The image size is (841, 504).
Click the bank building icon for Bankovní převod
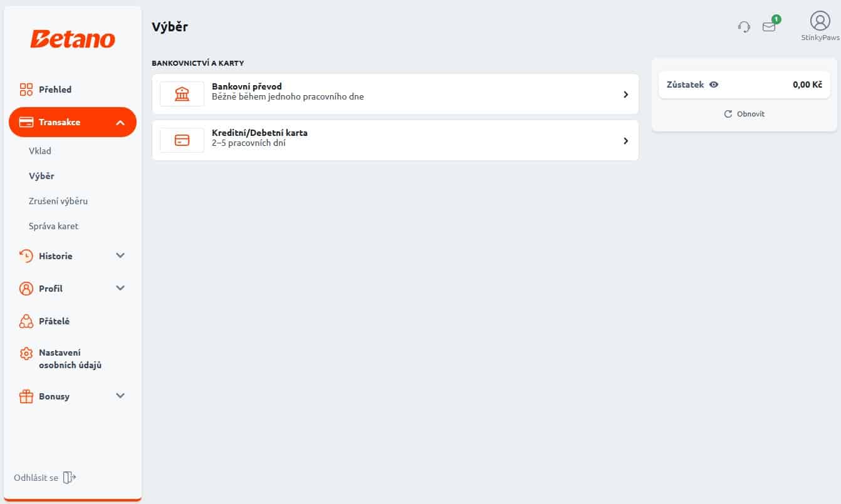[182, 94]
